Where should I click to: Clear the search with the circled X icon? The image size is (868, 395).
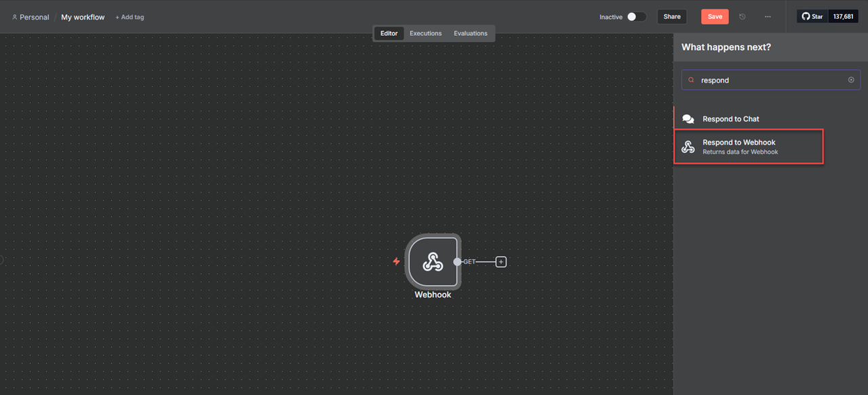pyautogui.click(x=851, y=79)
